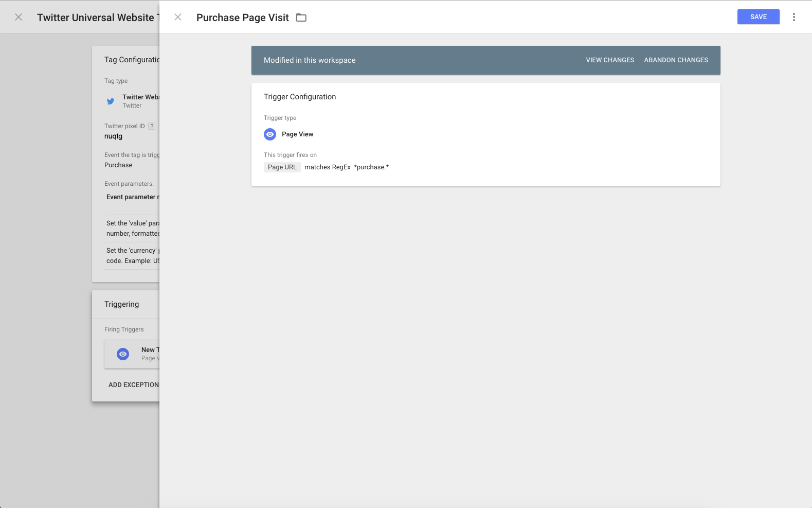The height and width of the screenshot is (508, 812).
Task: Click the Twitter pixel ID help icon
Action: [152, 126]
